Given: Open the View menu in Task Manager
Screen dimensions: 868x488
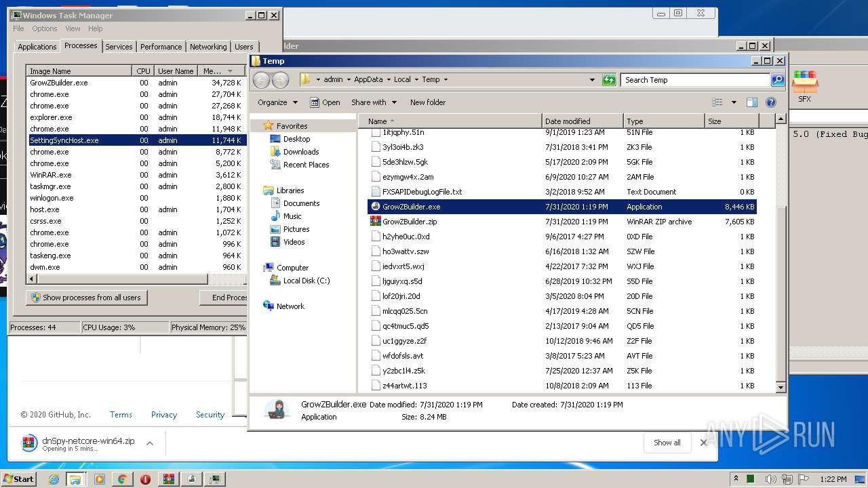Looking at the screenshot, I should pos(73,28).
